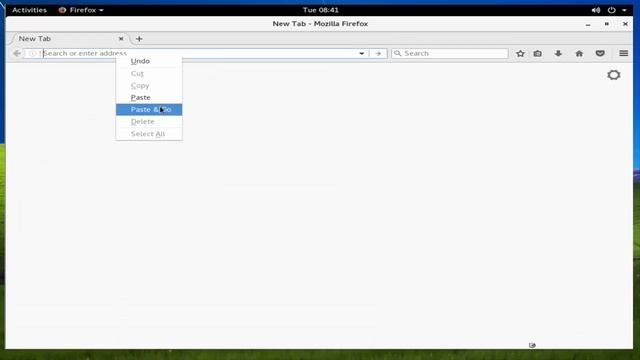The image size is (640, 360).
Task: Click the greyed-out Copy menu entry
Action: click(149, 86)
